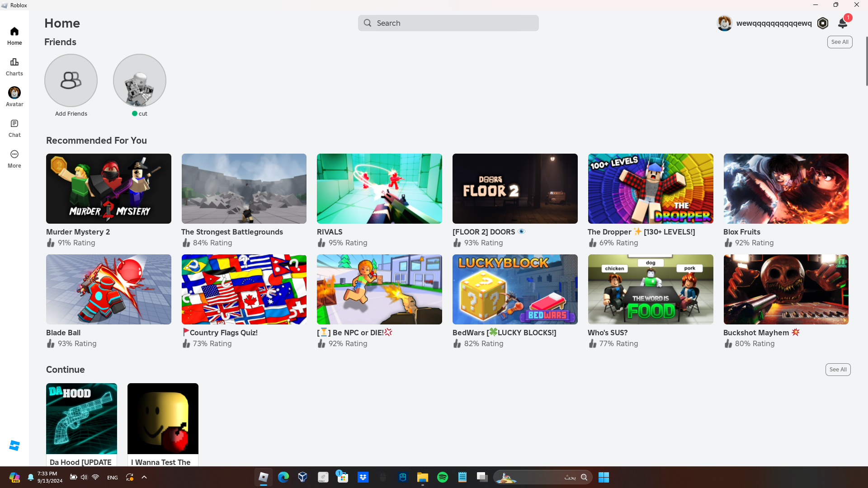Image resolution: width=868 pixels, height=488 pixels.
Task: Open the BedWars Lucky Blocks thumbnail
Action: [515, 289]
